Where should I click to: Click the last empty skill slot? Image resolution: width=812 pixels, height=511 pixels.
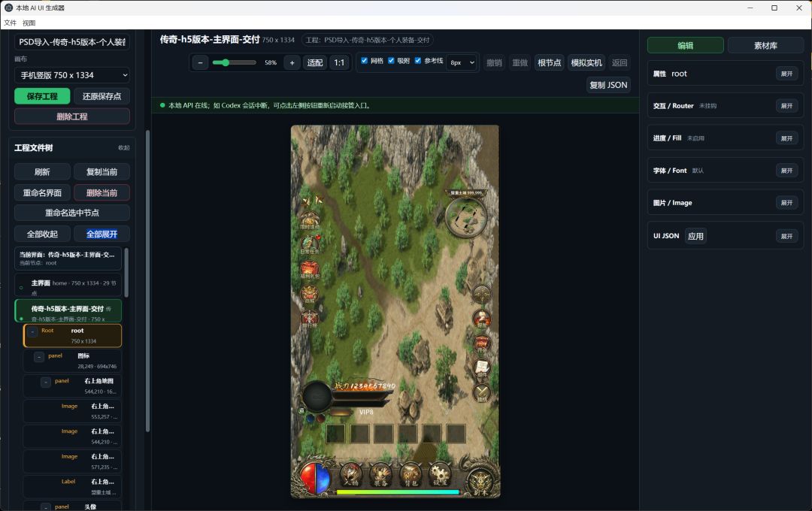click(456, 434)
